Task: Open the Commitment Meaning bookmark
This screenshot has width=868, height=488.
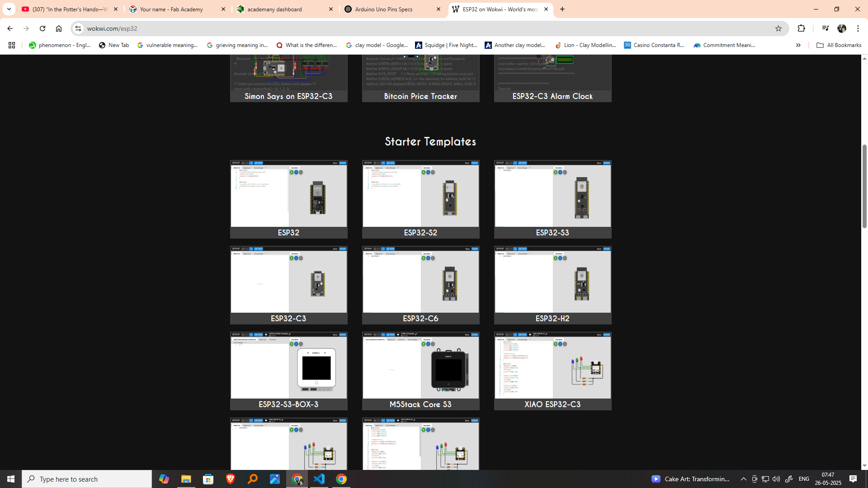Action: point(725,45)
